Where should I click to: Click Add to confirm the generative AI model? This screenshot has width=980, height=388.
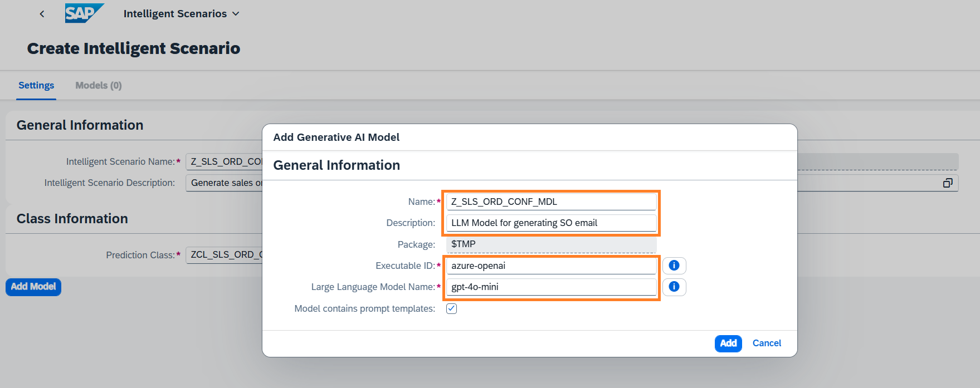point(728,343)
